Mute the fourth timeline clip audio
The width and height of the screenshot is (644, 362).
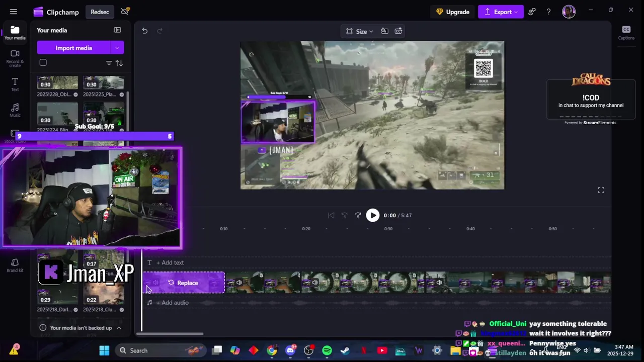click(439, 283)
